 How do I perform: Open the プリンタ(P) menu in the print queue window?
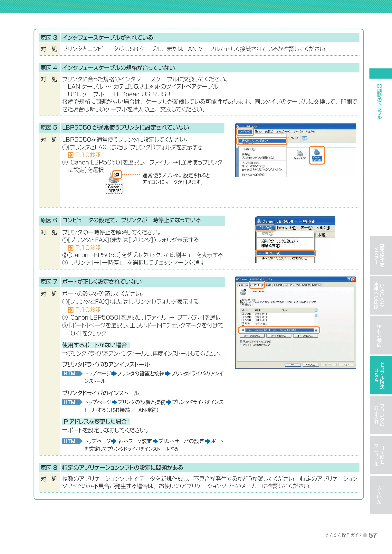(265, 228)
